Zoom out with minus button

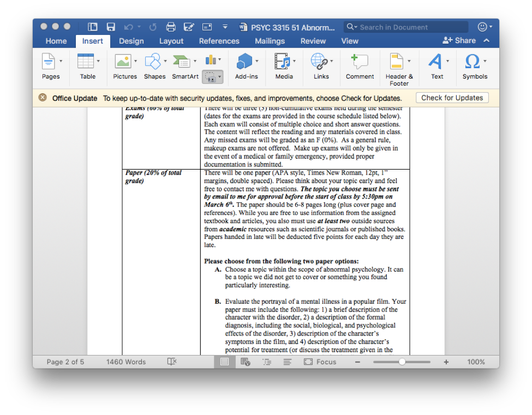coord(357,362)
